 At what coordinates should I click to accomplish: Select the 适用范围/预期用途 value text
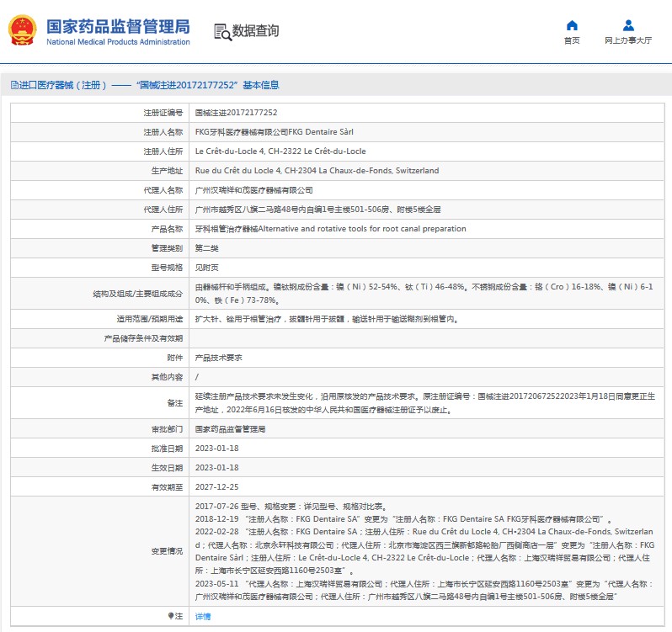pos(327,319)
